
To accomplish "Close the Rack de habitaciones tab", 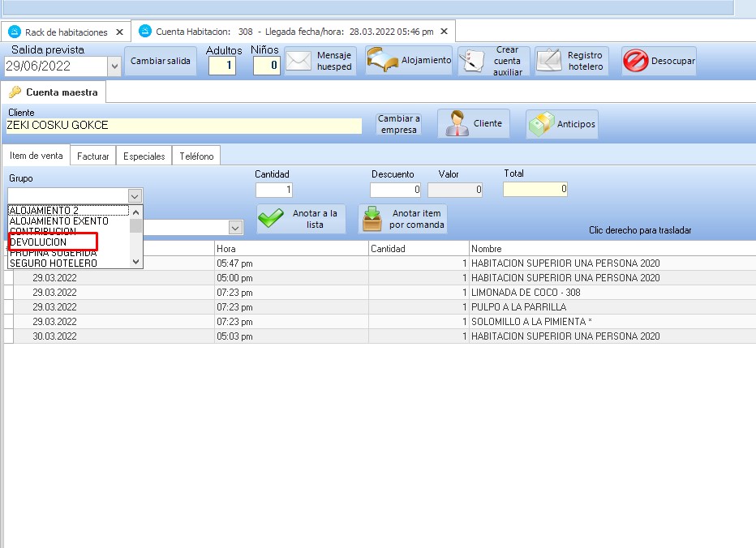I will coord(119,32).
